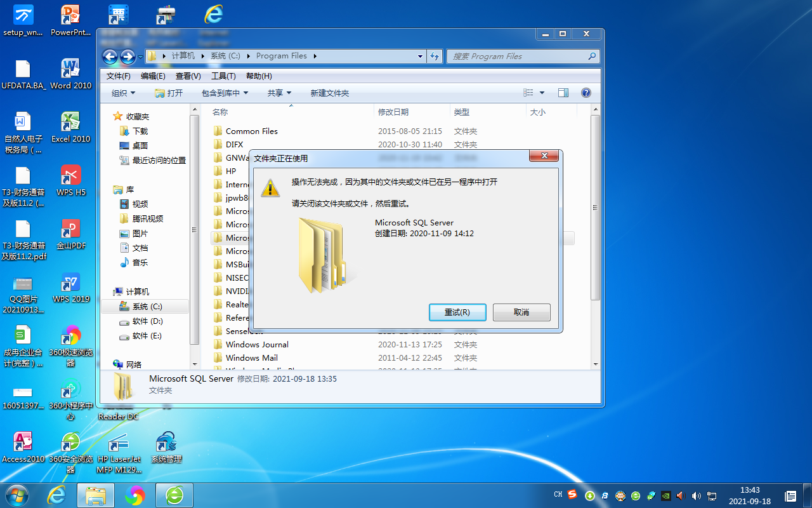Screen dimensions: 812x508
Task: Expand the 组织 dropdown in toolbar
Action: tap(124, 93)
